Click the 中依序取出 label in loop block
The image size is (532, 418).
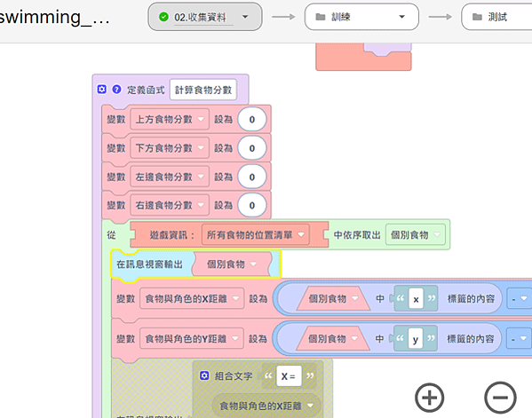[357, 234]
